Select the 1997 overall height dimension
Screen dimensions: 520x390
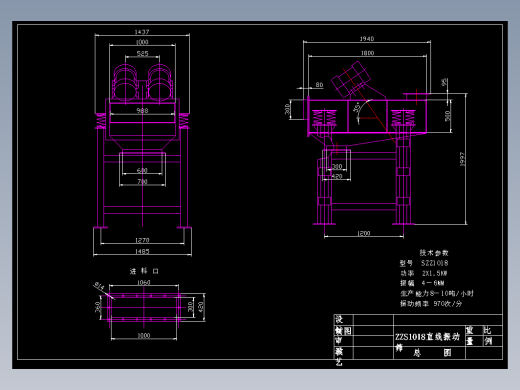[462, 159]
